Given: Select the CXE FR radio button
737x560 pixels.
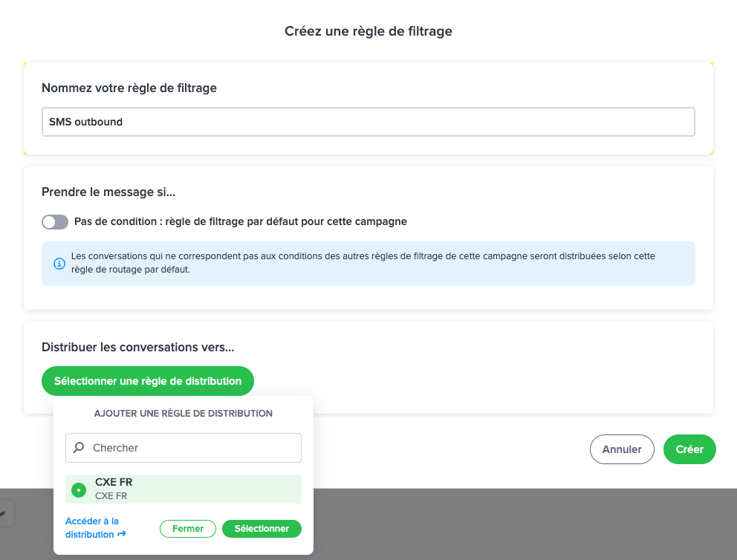Looking at the screenshot, I should (79, 490).
